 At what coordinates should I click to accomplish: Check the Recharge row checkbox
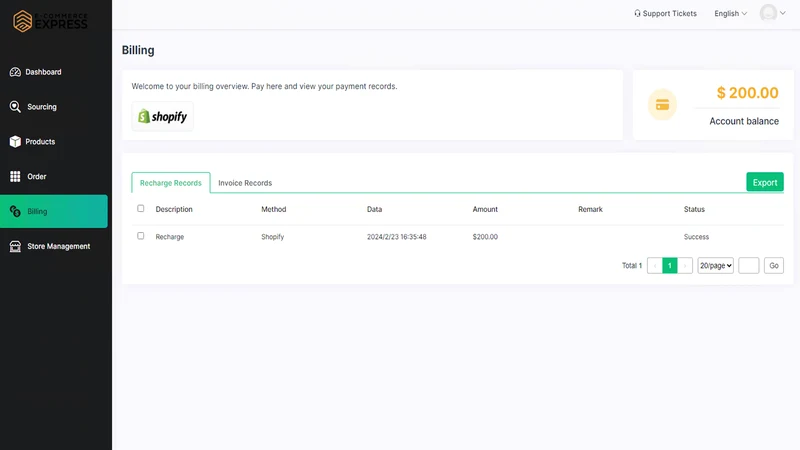(140, 236)
